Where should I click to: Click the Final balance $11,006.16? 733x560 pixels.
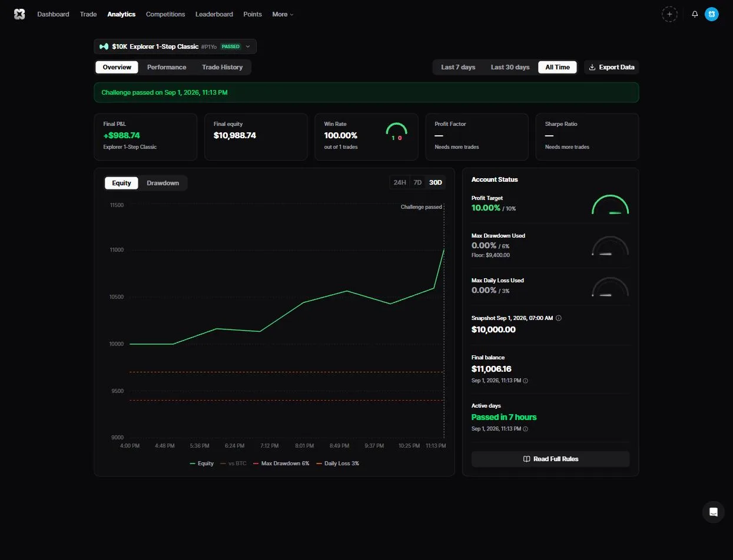pyautogui.click(x=492, y=369)
